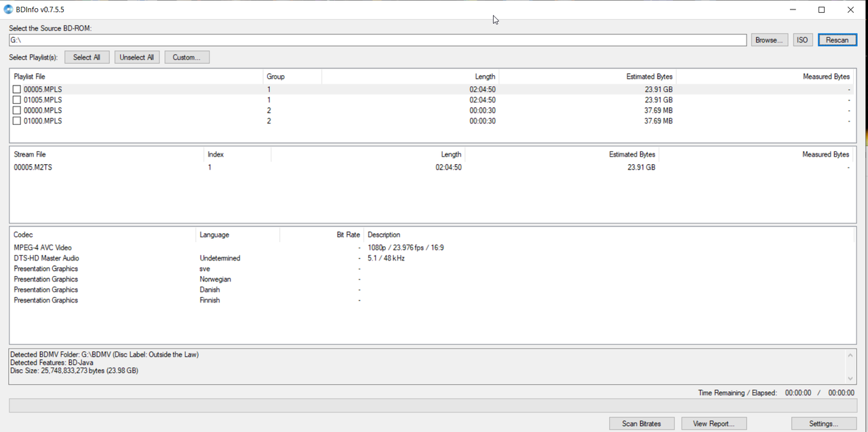Viewport: 868px width, 432px height.
Task: Click the Codec column header
Action: (x=102, y=235)
